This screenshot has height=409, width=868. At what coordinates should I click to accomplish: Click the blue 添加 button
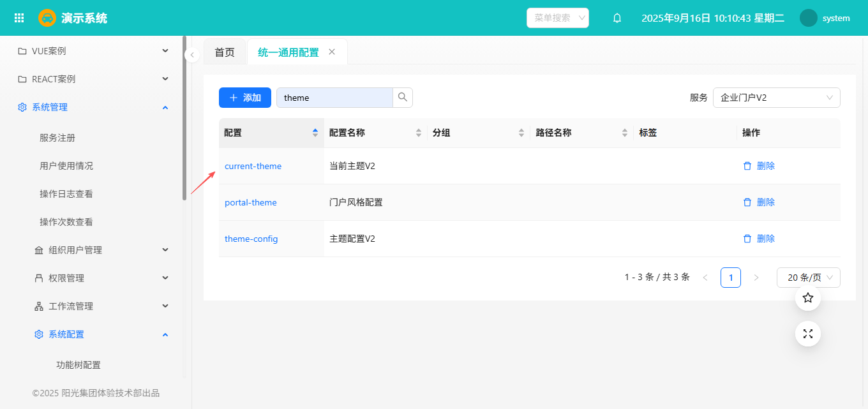pyautogui.click(x=245, y=98)
